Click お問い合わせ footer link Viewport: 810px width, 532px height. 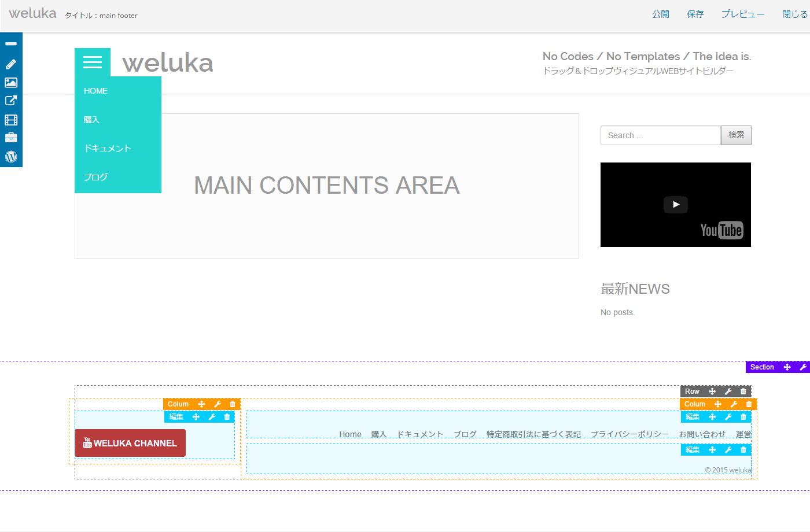702,434
